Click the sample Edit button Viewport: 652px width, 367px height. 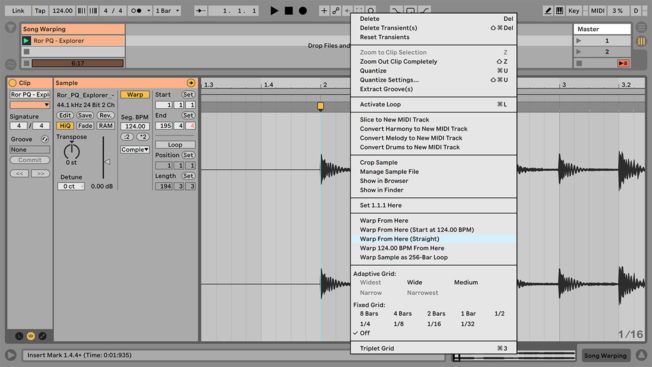(x=65, y=115)
